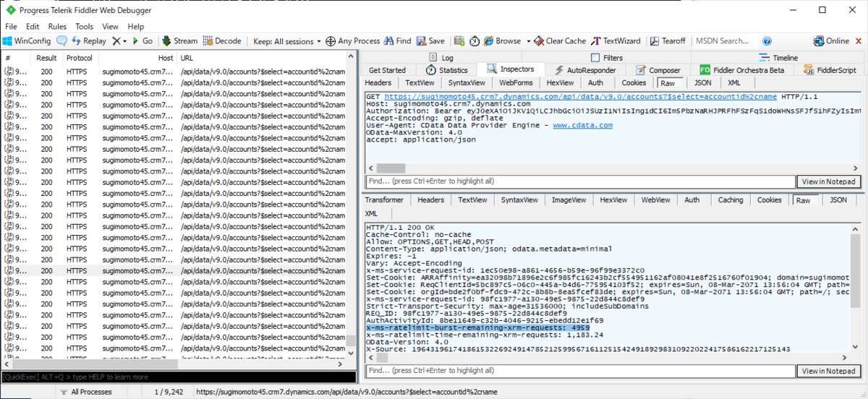This screenshot has width=868, height=399.
Task: Click the Any Process target picker
Action: (x=353, y=41)
